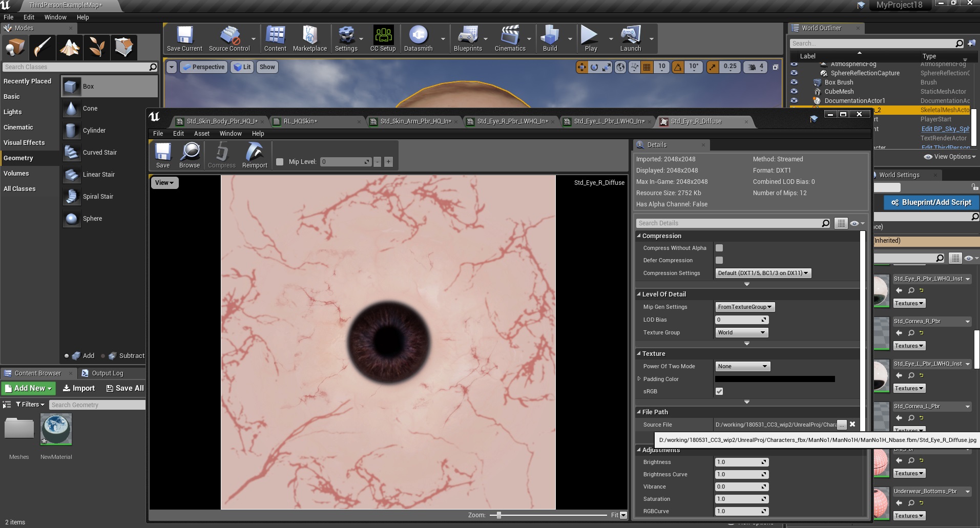Switch to Std_Skin_Body_Pbr_HQ tab

click(x=222, y=121)
